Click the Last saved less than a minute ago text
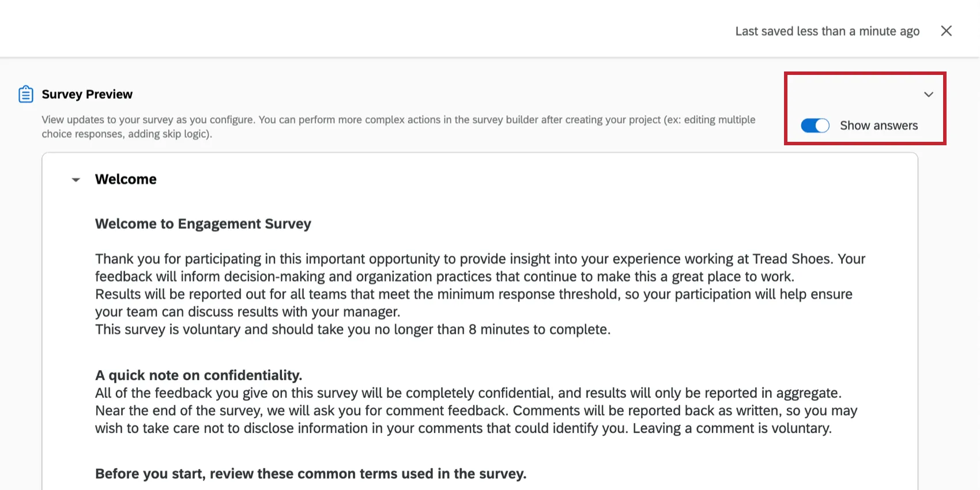 (827, 31)
